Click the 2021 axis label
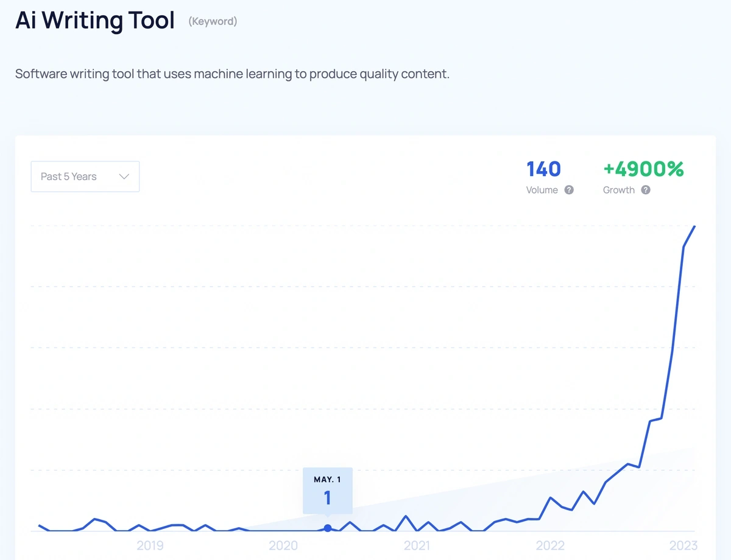This screenshot has height=560, width=731. 417,545
